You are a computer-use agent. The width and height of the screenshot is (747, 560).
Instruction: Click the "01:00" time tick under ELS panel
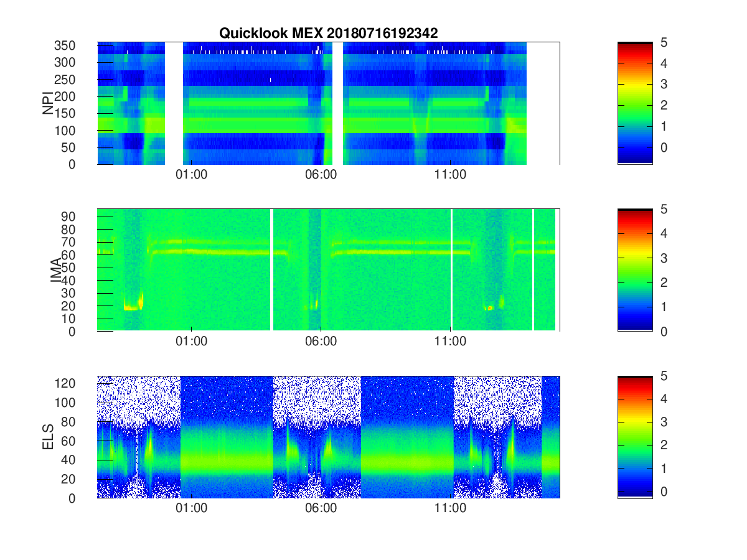(x=192, y=508)
